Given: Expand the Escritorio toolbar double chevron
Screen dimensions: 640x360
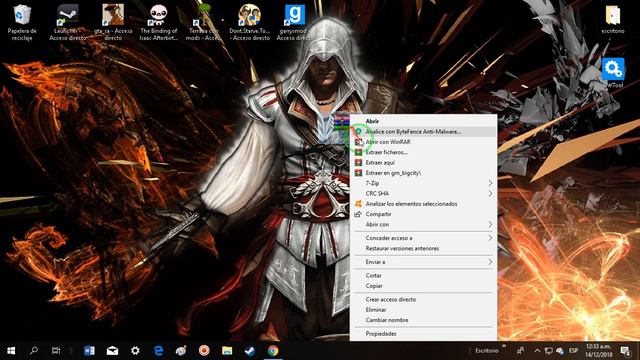Looking at the screenshot, I should point(504,347).
